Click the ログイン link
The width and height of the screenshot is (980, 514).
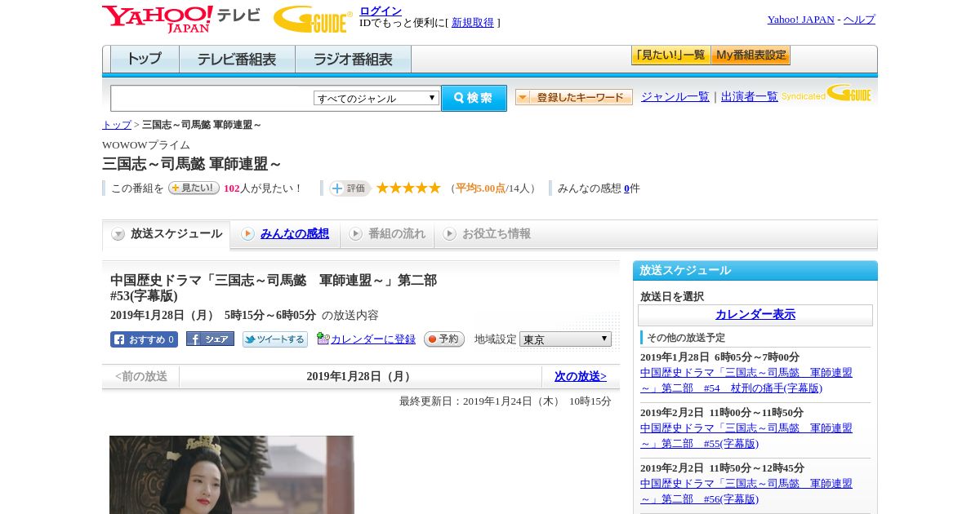click(x=381, y=11)
